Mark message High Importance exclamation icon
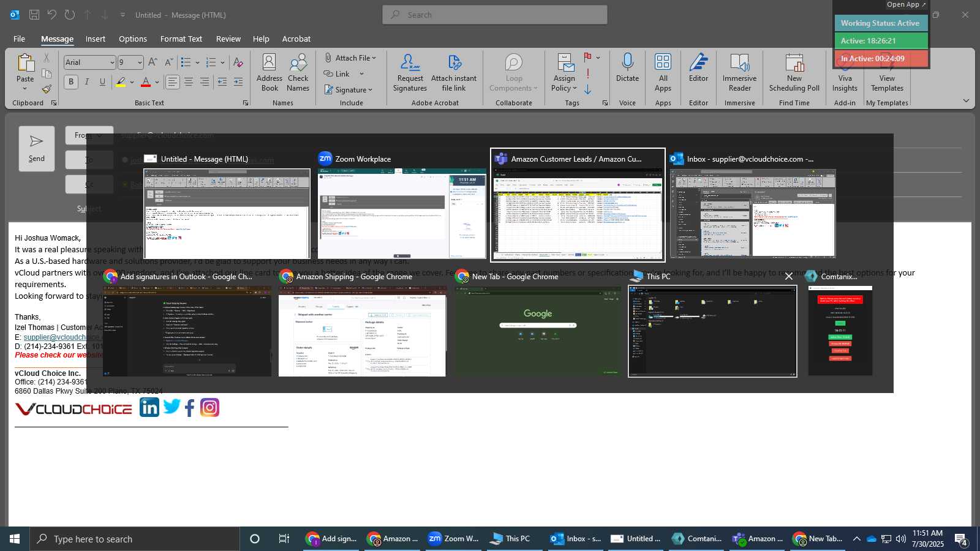The height and width of the screenshot is (551, 980). tap(588, 73)
